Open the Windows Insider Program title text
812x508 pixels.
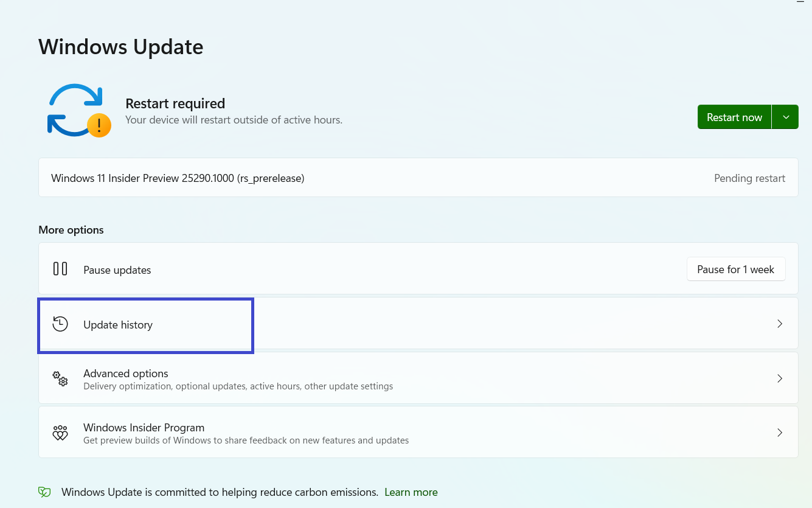[x=144, y=428]
